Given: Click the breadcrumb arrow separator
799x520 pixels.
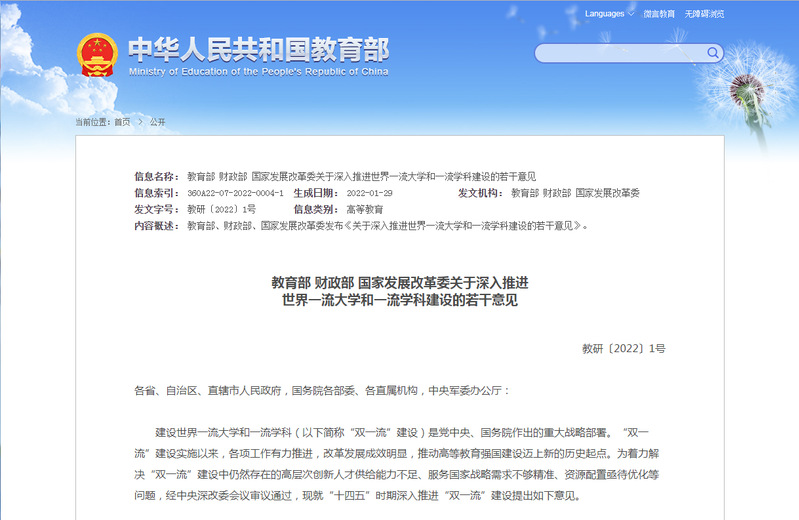Looking at the screenshot, I should tap(140, 122).
